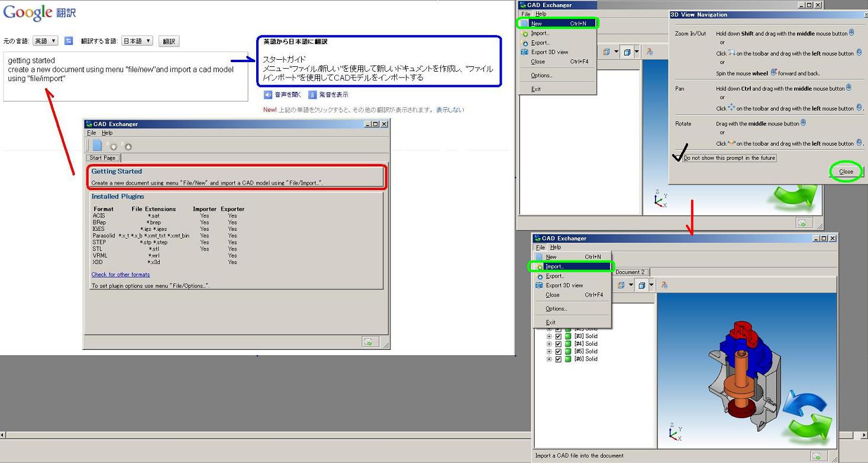Click 'Import a CAD file into the document' status text
The image size is (868, 463).
click(579, 456)
